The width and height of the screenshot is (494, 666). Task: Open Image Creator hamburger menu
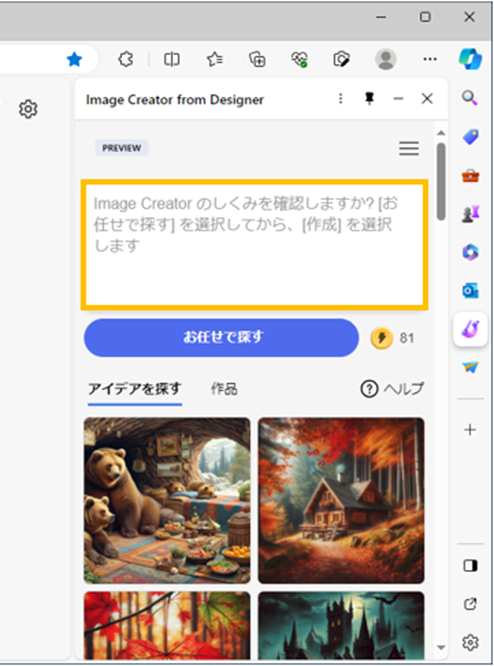(x=409, y=148)
